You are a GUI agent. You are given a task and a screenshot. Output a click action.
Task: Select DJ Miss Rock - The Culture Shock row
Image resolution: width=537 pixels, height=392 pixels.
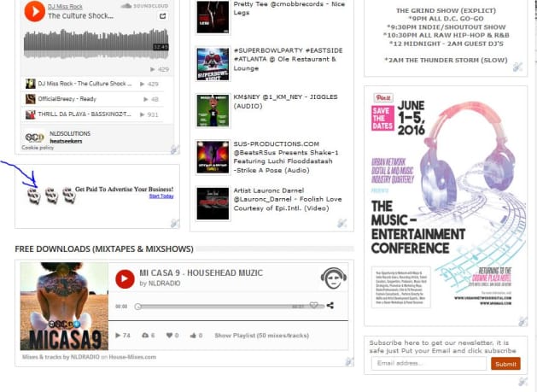[92, 84]
